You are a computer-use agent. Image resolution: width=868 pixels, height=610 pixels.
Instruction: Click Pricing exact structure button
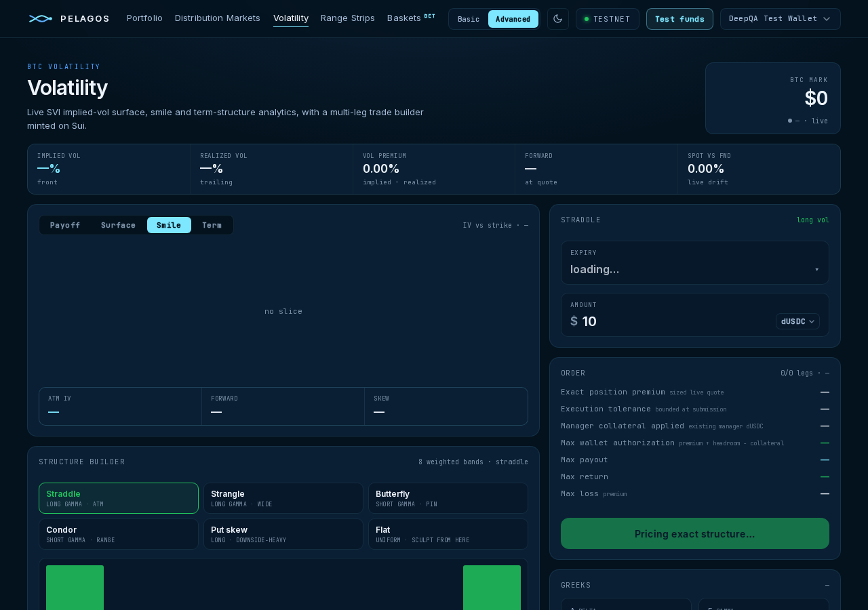695,533
